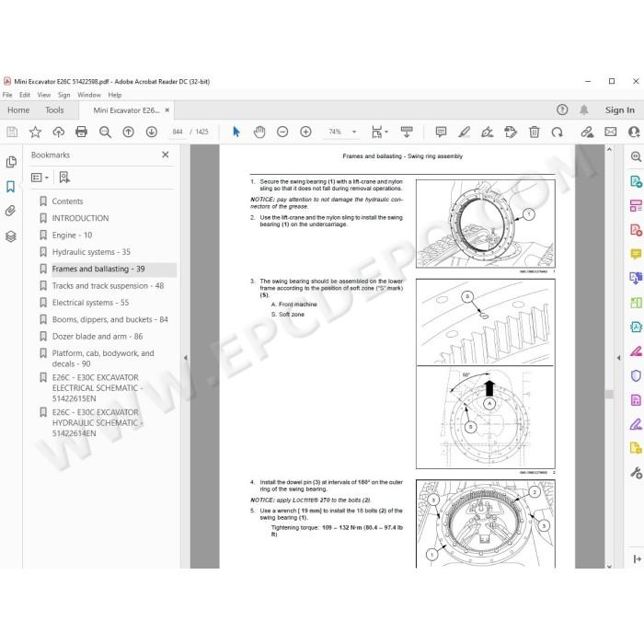Click the vertical scrollbar thumb
644x644 pixels.
[609, 395]
